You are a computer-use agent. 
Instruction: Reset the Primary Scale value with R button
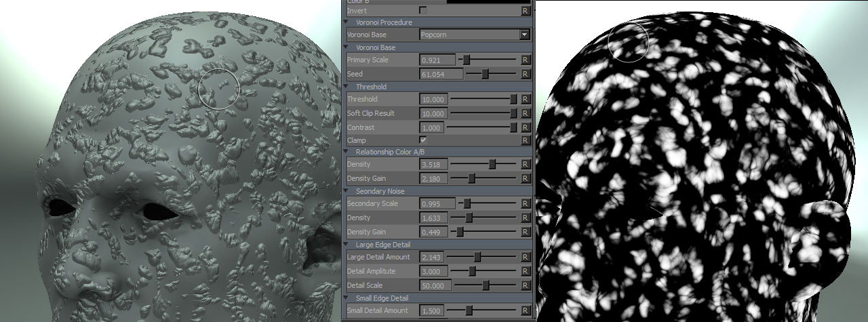tap(525, 60)
